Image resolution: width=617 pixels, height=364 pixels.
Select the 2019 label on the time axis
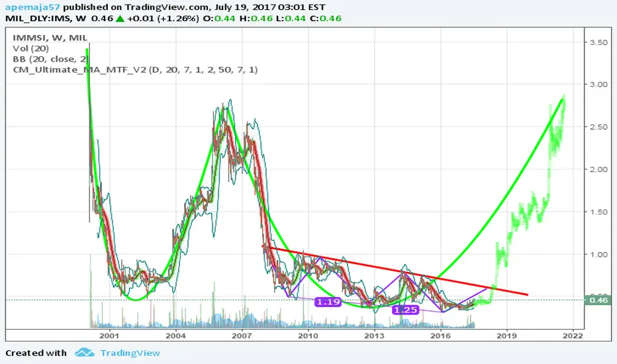507,336
